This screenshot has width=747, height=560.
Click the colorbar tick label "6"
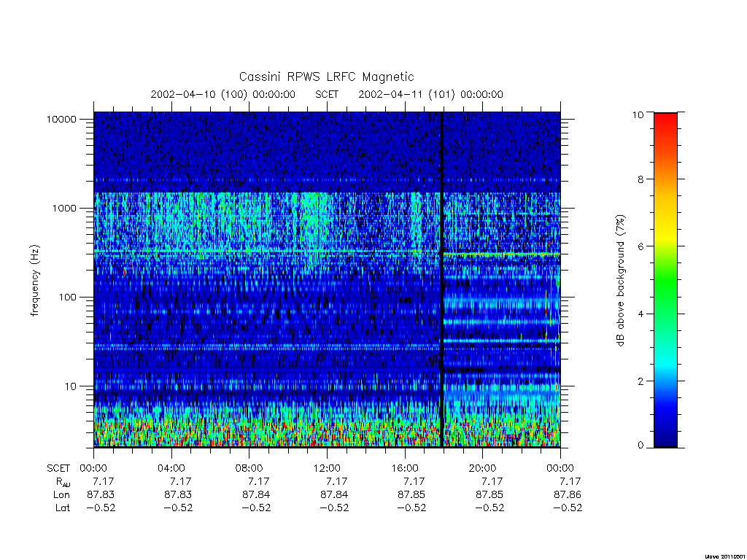pyautogui.click(x=640, y=246)
